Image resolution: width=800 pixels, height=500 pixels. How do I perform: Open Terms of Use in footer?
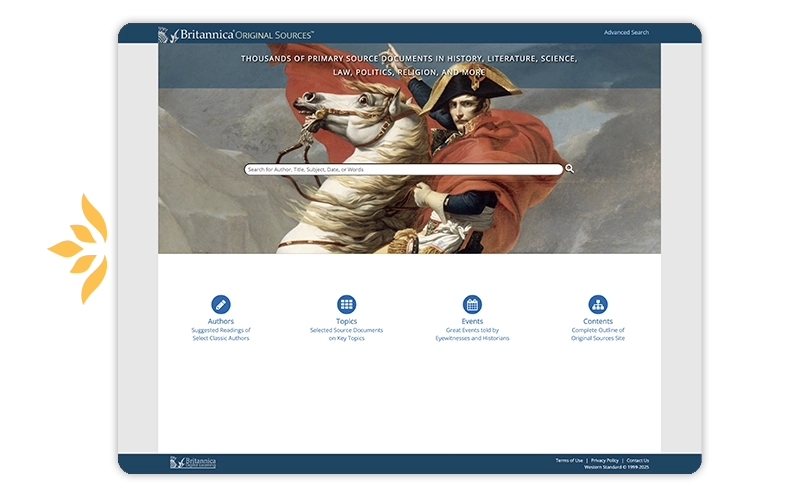point(569,460)
